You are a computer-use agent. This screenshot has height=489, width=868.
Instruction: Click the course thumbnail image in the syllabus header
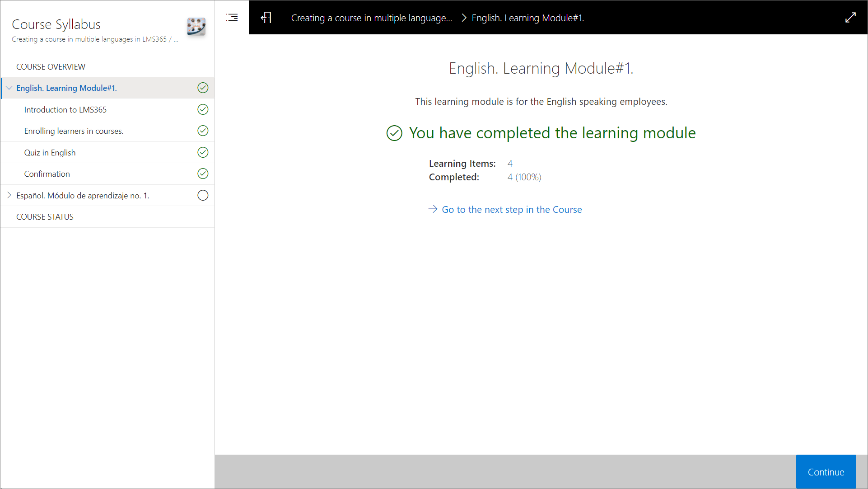[x=196, y=27]
